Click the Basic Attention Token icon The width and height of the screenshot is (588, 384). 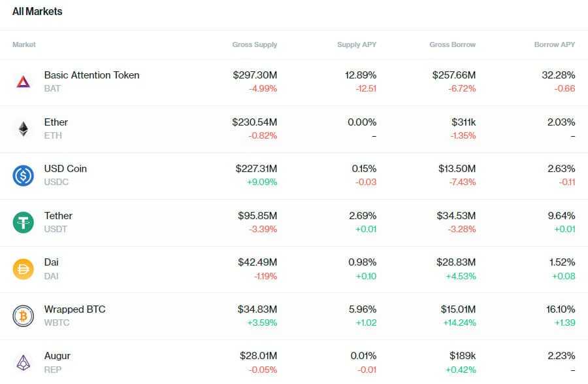click(x=23, y=81)
